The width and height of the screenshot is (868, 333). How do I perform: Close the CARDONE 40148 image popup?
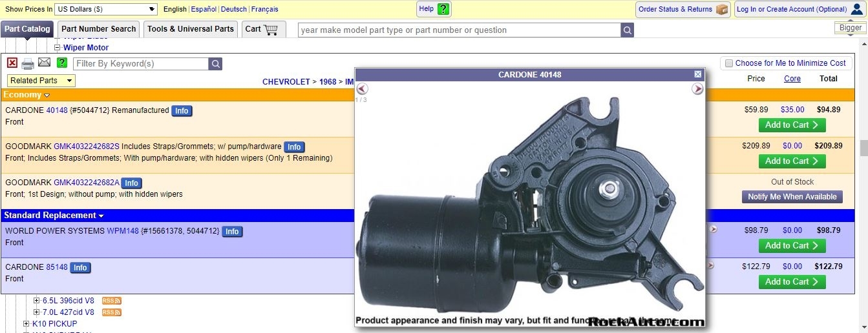pyautogui.click(x=698, y=74)
